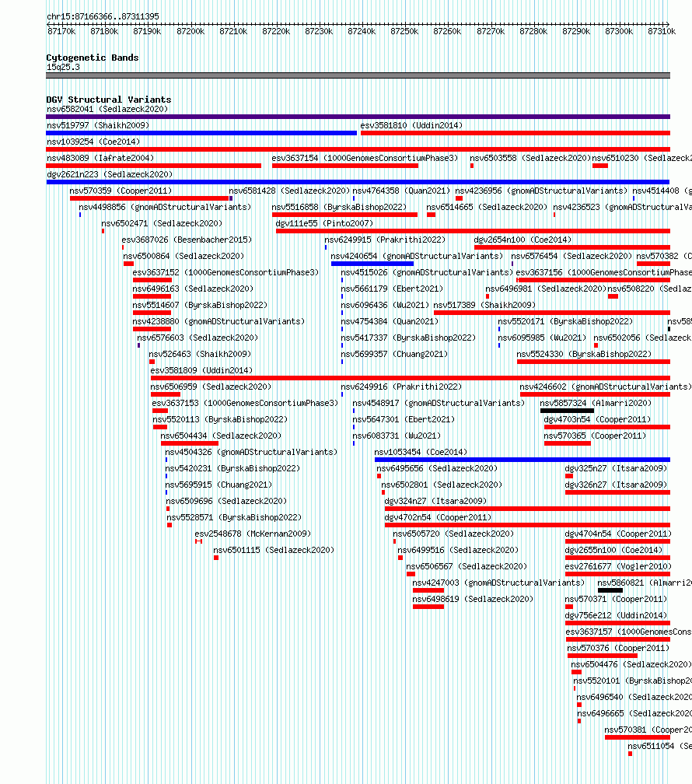Viewport: 692px width, 784px height.
Task: Click dgv111e55 (Pinto2007) label
Action: [x=324, y=223]
